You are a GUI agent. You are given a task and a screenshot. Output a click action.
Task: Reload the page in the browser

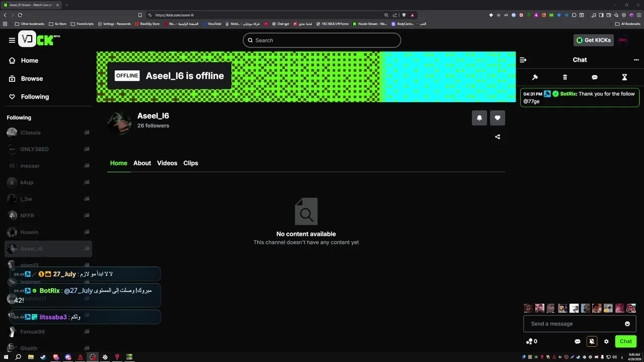pyautogui.click(x=20, y=15)
